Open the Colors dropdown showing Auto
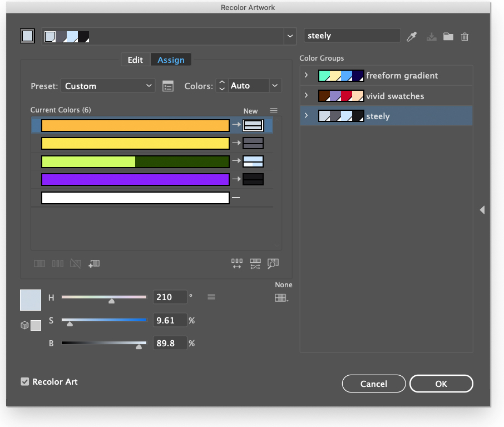The image size is (504, 427). (x=255, y=86)
